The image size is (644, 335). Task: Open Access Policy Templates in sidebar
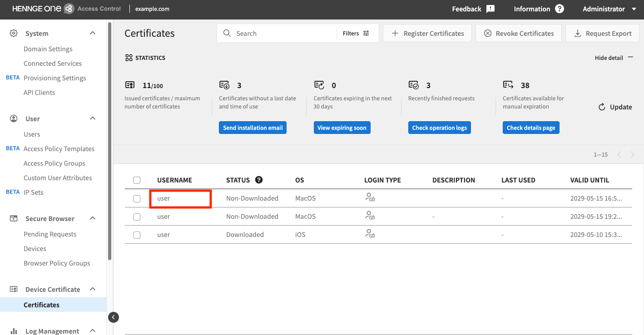pyautogui.click(x=59, y=149)
